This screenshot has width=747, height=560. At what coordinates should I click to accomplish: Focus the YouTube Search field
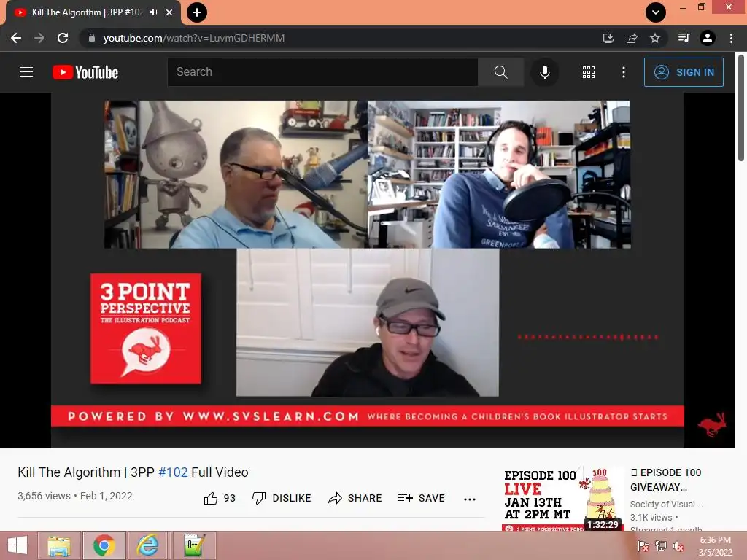pyautogui.click(x=322, y=72)
